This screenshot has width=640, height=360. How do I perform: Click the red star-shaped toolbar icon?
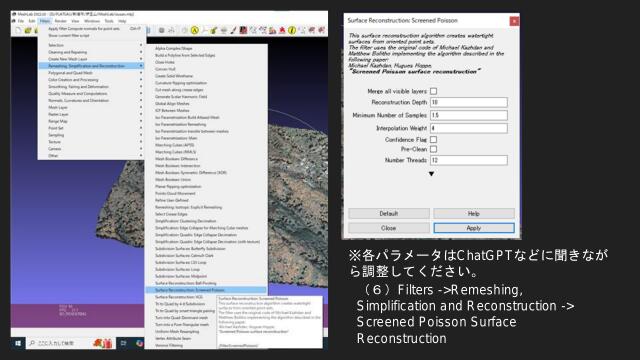(x=282, y=30)
